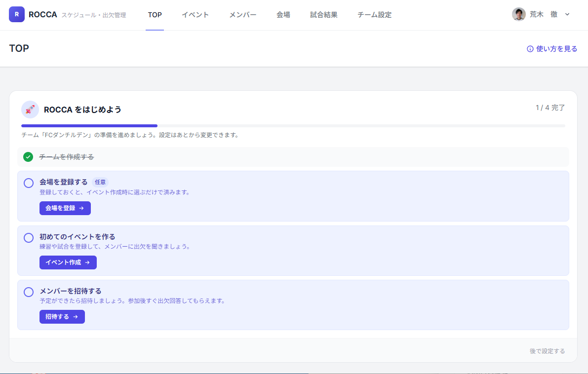Click the 荒木 徹 profile avatar
Viewport: 588px width, 374px height.
pyautogui.click(x=518, y=15)
